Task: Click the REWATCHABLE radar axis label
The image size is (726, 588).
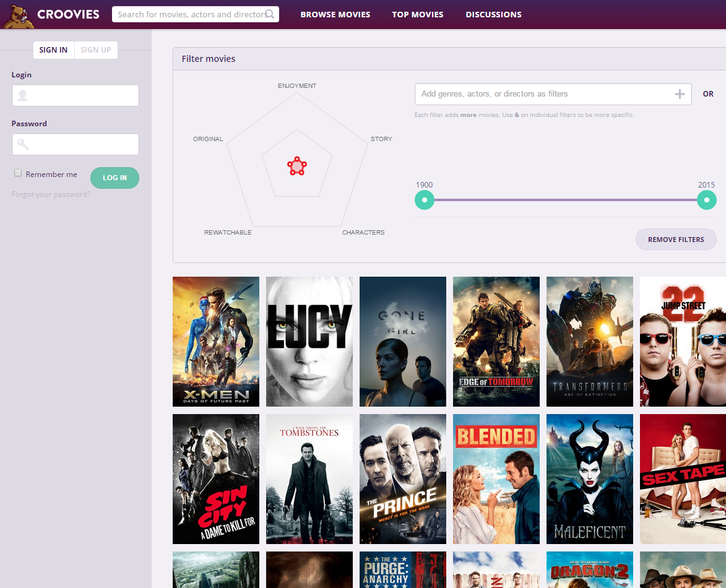Action: [x=228, y=233]
